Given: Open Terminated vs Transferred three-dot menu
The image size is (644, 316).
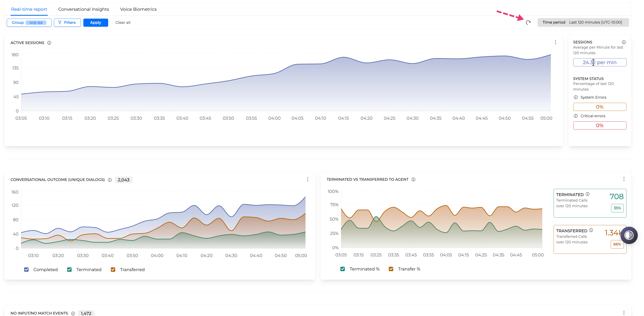Looking at the screenshot, I should 624,179.
